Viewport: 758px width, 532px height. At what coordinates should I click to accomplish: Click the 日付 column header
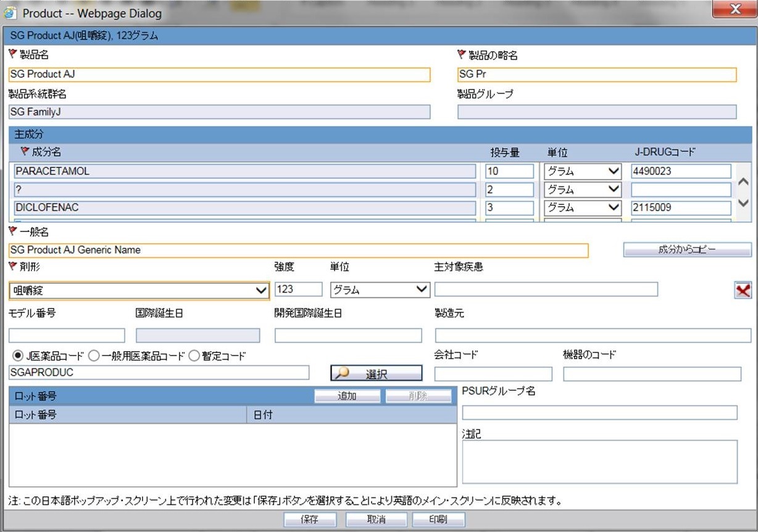[x=351, y=415]
